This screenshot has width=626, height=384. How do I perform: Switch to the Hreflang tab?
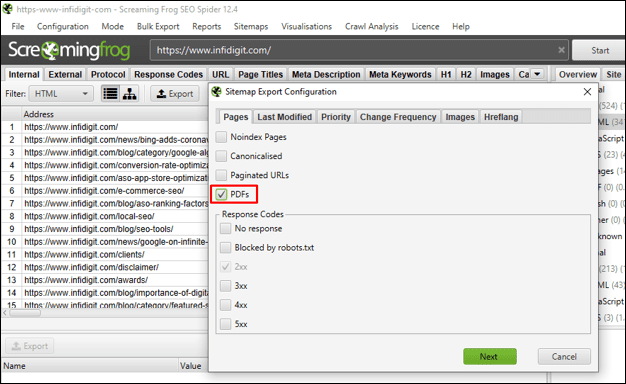(x=501, y=117)
